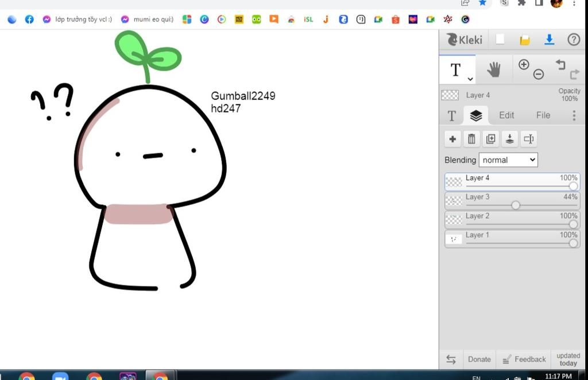The image size is (588, 380).
Task: Open the Blending mode dropdown
Action: (x=508, y=160)
